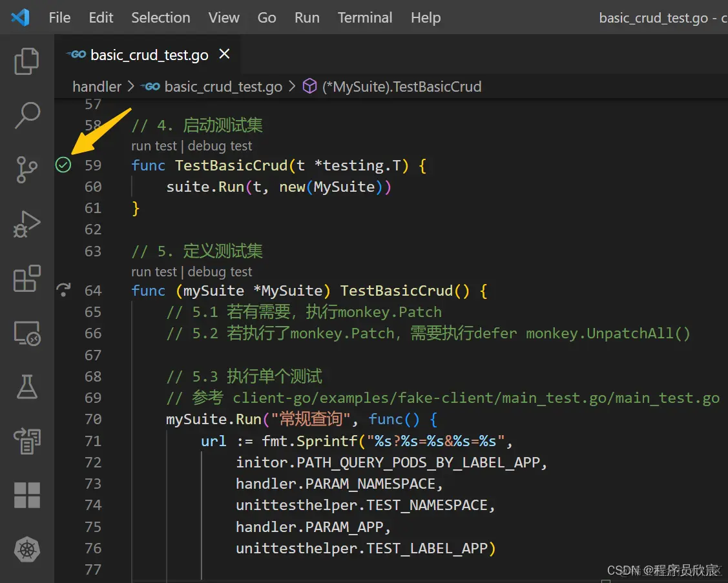Expand the handler breadcrumb segment

coord(97,87)
